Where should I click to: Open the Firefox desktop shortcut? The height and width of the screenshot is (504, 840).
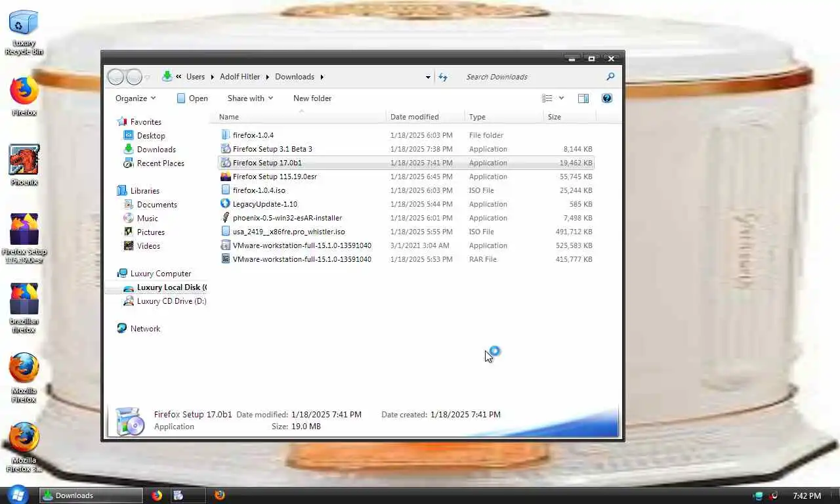24,96
